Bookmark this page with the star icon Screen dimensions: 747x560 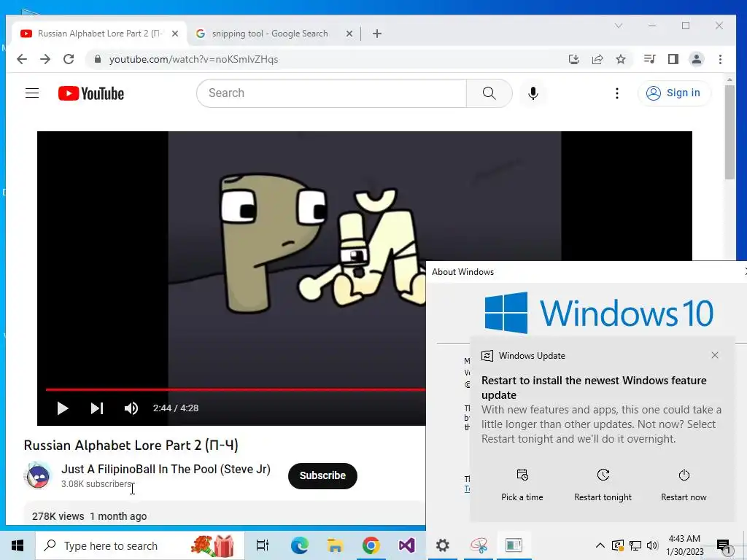click(x=620, y=59)
